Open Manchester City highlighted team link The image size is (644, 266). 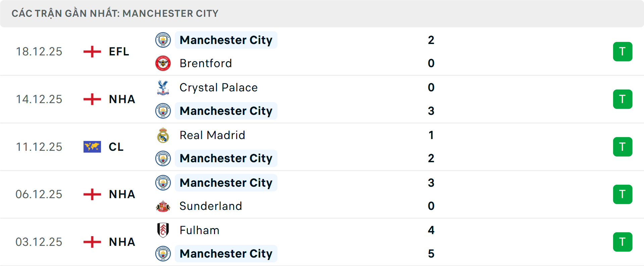pos(226,40)
